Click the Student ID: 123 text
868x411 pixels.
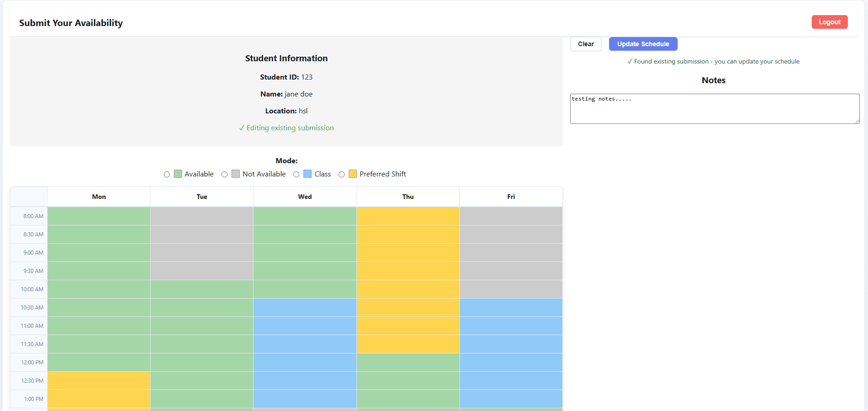[286, 77]
